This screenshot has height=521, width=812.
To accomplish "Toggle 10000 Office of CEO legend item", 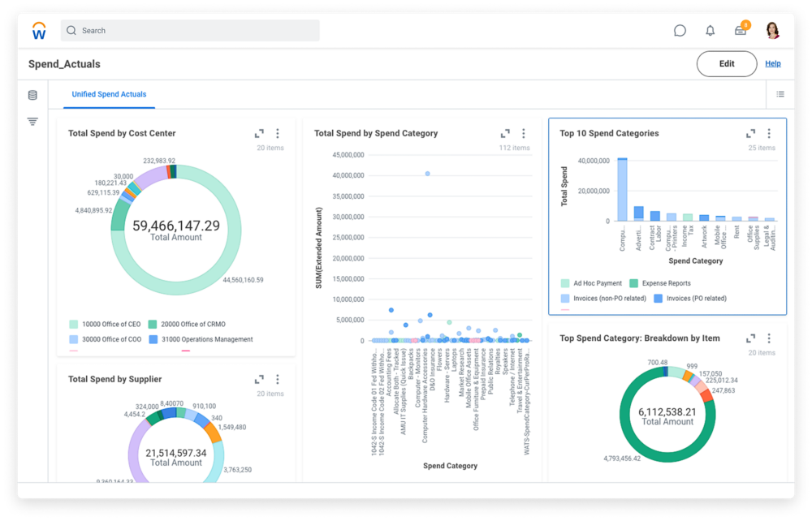I will click(74, 324).
